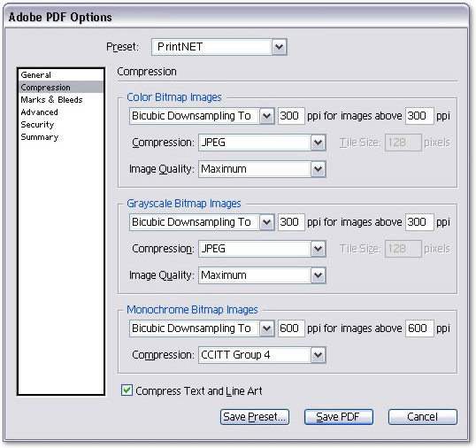The height and width of the screenshot is (448, 476).
Task: Expand Color Bitmap Image Quality dropdown
Action: point(262,169)
